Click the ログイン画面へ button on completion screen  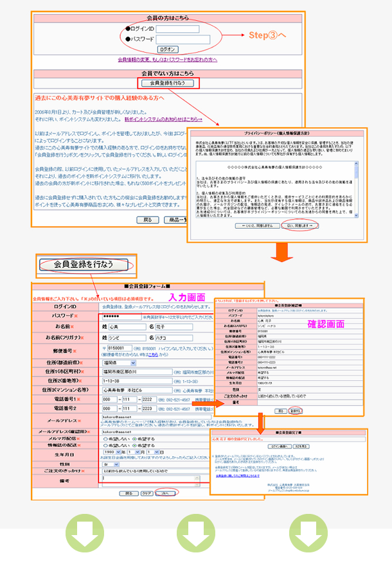[x=280, y=446]
